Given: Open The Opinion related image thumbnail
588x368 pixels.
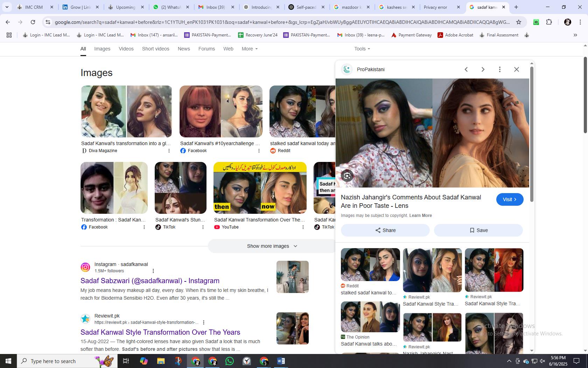Looking at the screenshot, I should pos(370,317).
